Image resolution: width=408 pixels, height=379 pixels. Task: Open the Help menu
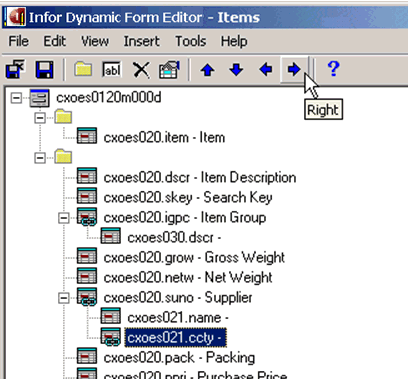point(234,41)
